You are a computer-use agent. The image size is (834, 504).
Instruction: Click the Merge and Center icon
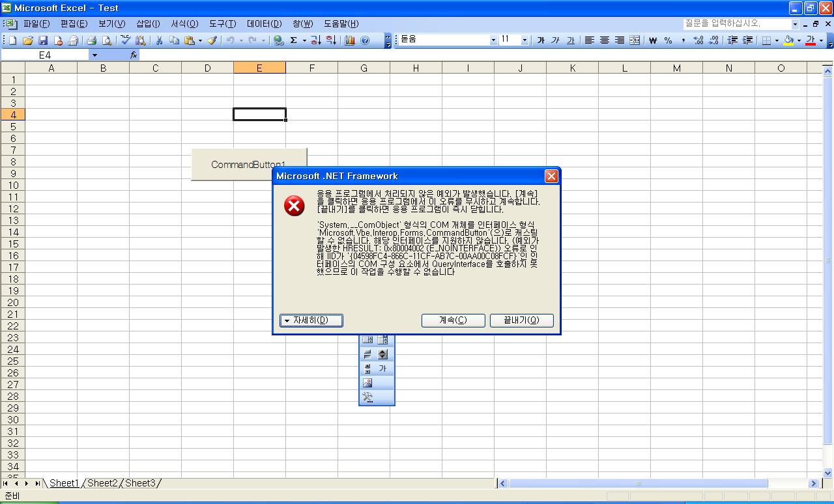(x=635, y=40)
